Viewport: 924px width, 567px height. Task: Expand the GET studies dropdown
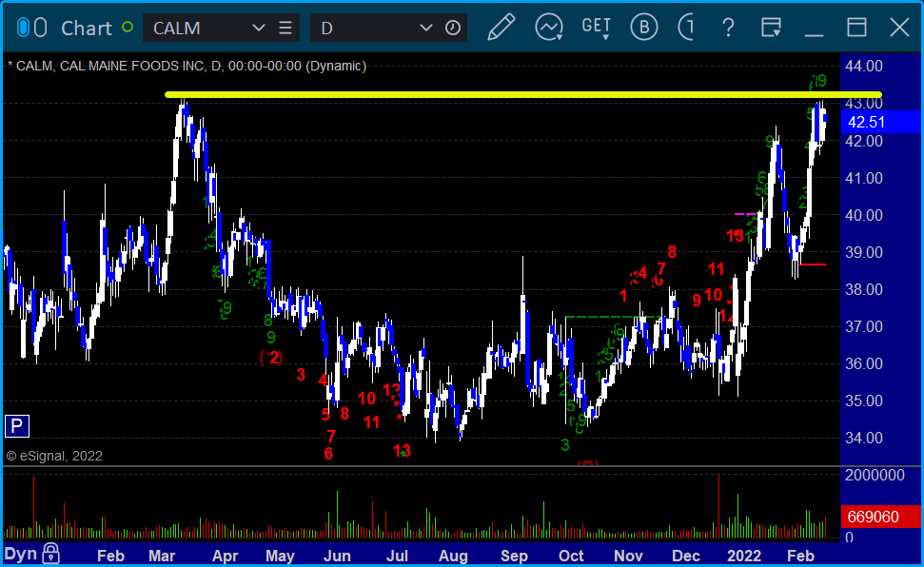597,28
